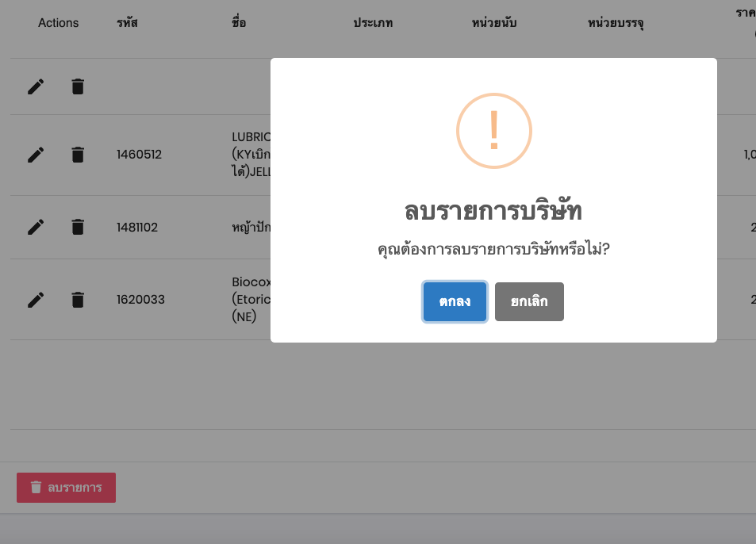Click the Actions column header
The image size is (756, 544).
pos(59,23)
